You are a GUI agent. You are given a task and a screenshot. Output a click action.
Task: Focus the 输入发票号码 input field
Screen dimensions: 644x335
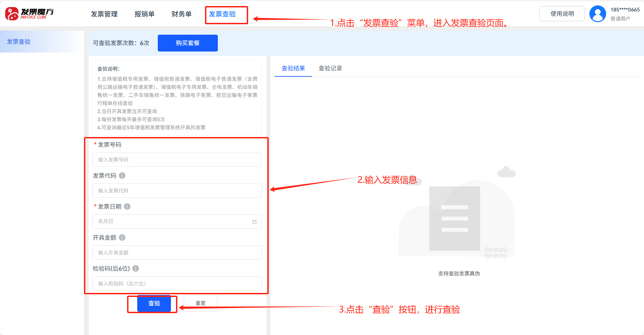coord(177,160)
